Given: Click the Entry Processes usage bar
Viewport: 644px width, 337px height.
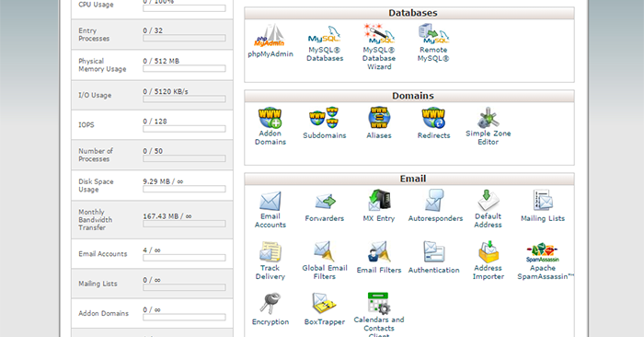Looking at the screenshot, I should [x=184, y=39].
